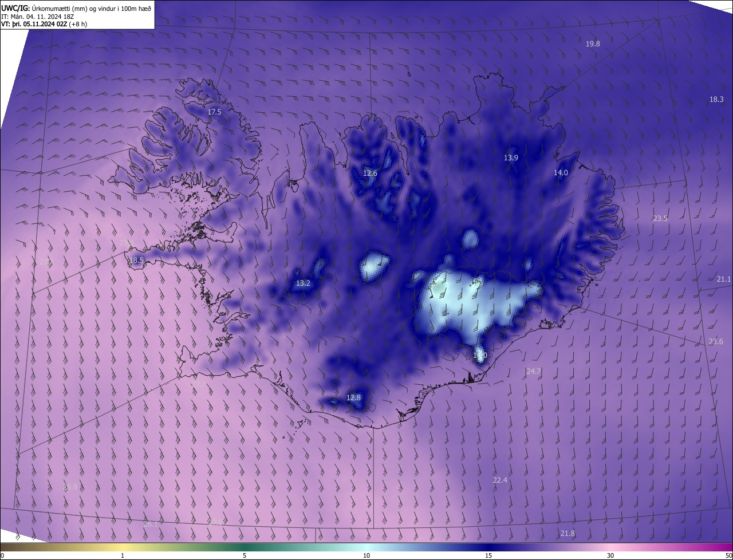Click the title line 'UWC/IG: Úrkomumætti (mm) og vindur'
The width and height of the screenshot is (733, 560).
coord(76,7)
